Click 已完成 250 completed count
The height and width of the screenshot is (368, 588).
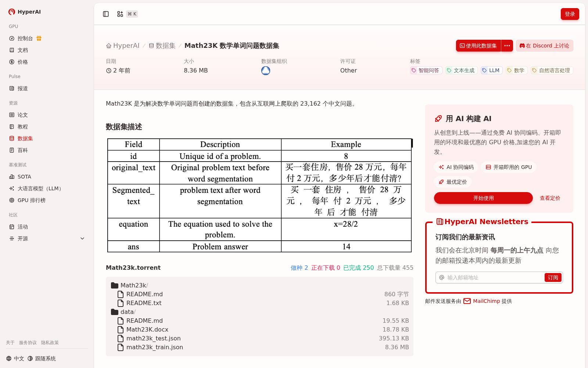358,268
